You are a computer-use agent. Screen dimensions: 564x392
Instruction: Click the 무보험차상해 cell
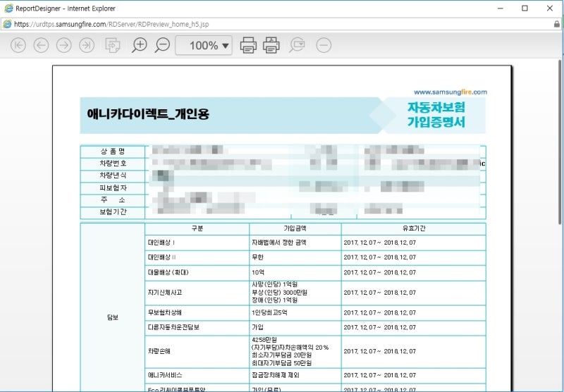[x=197, y=313]
